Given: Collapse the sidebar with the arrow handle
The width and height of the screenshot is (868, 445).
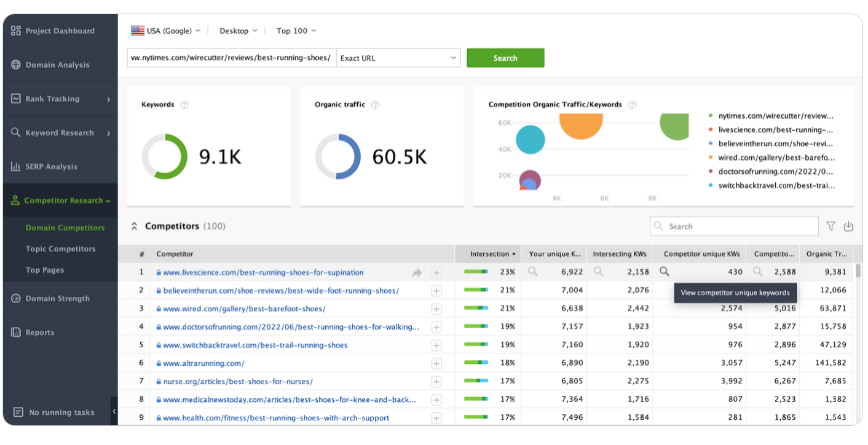Looking at the screenshot, I should click(x=114, y=411).
